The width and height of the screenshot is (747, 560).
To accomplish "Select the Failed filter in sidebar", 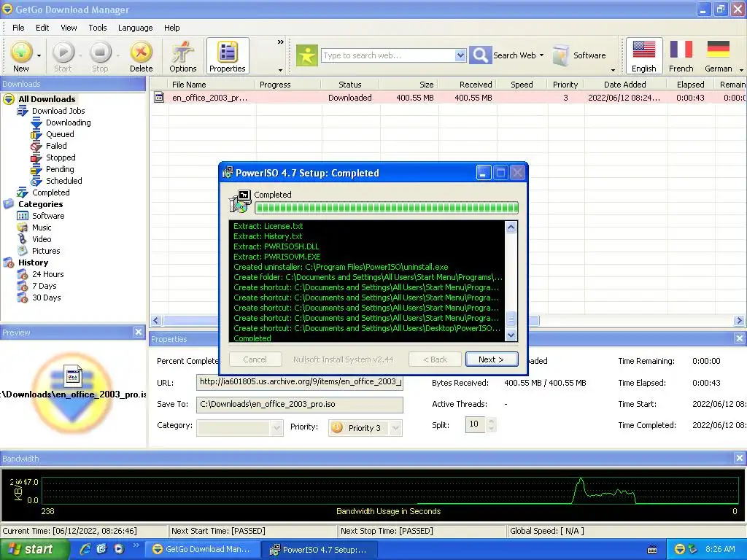I will point(56,146).
